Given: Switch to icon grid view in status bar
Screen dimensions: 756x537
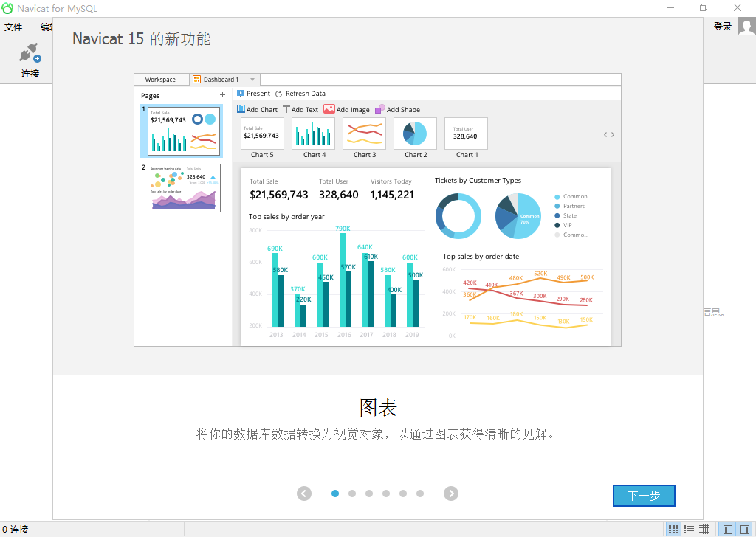Looking at the screenshot, I should click(673, 529).
